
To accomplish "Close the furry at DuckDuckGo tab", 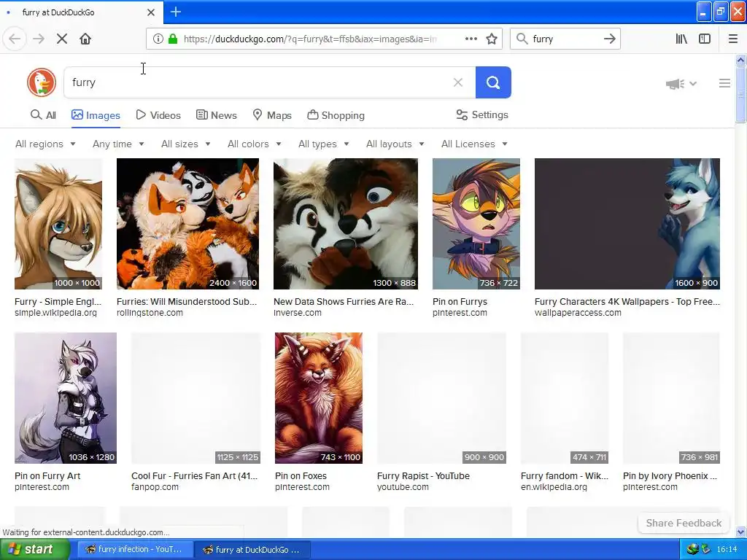I will (x=151, y=12).
